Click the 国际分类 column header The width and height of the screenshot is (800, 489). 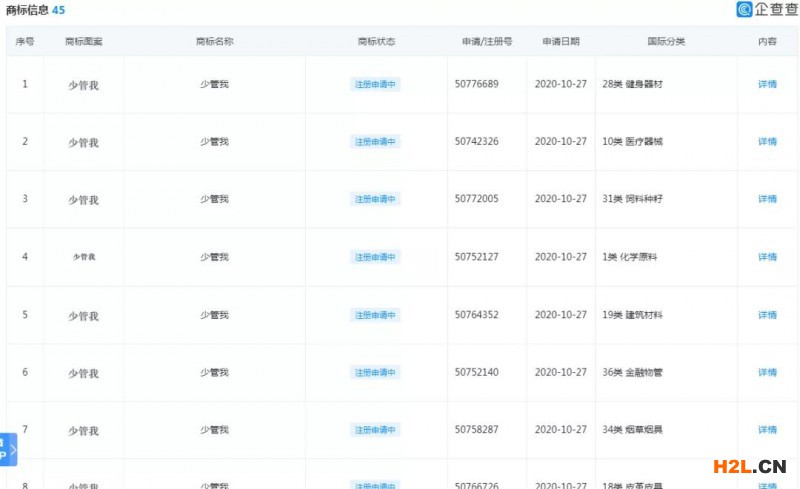click(666, 42)
